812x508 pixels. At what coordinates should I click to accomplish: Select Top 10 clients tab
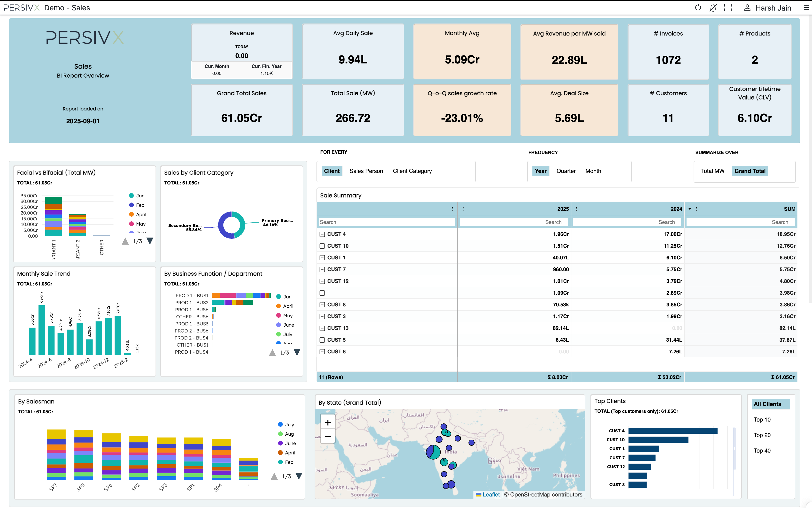pyautogui.click(x=762, y=420)
